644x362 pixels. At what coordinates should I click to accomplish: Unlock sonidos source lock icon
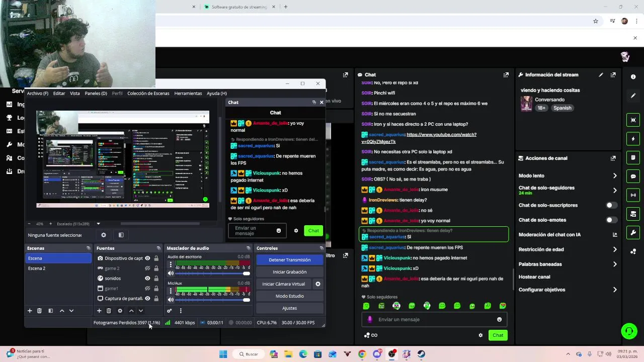(x=156, y=279)
